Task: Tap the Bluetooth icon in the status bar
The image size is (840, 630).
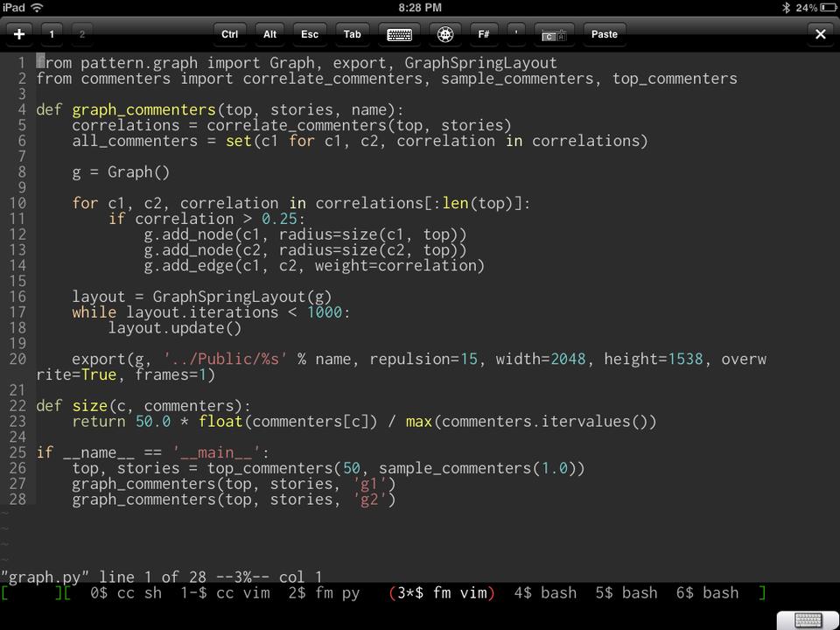Action: [786, 7]
